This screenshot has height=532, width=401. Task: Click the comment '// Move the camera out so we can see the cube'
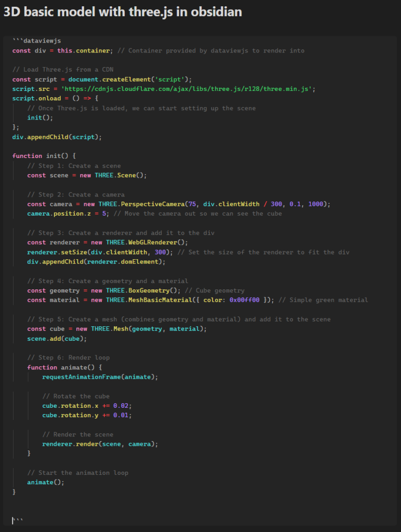pos(198,214)
